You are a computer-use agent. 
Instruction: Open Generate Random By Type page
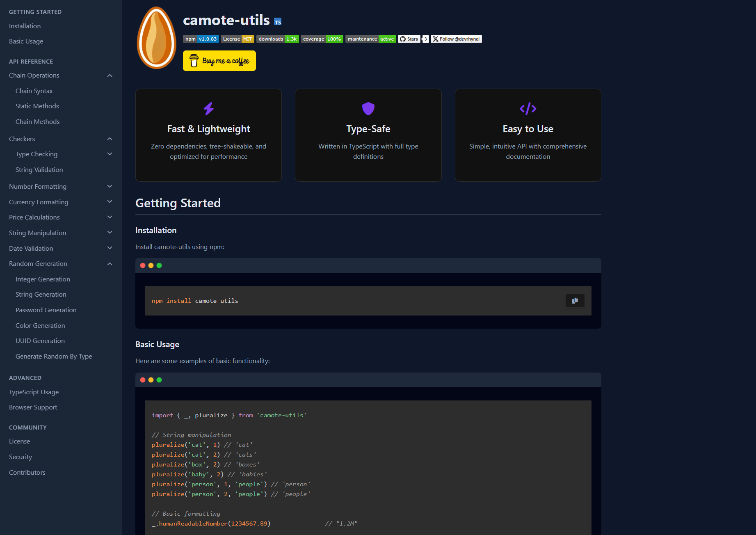[54, 357]
